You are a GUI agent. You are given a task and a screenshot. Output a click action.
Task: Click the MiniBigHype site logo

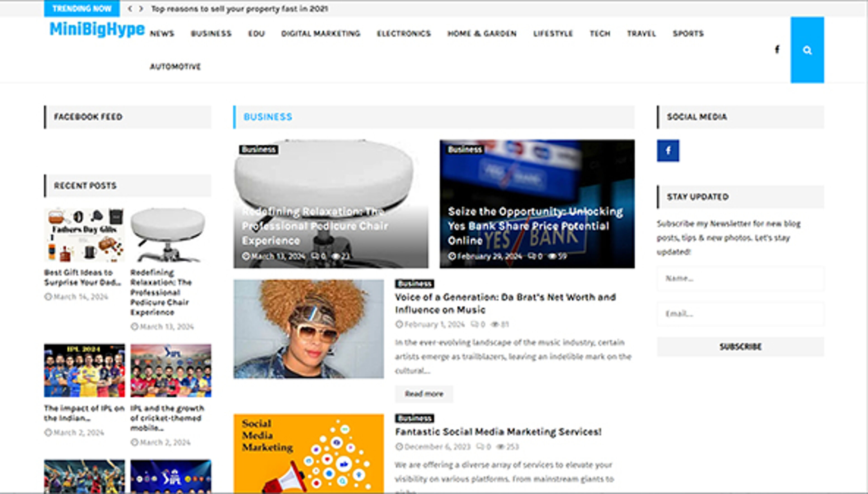coord(97,29)
